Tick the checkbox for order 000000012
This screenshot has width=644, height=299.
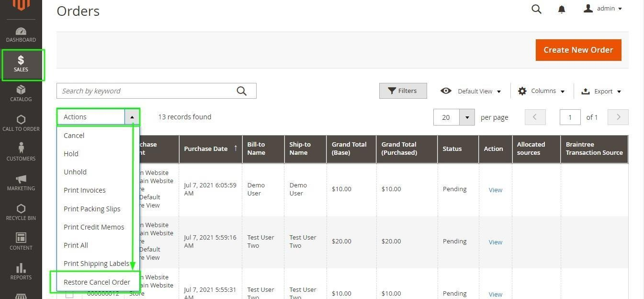click(x=69, y=294)
